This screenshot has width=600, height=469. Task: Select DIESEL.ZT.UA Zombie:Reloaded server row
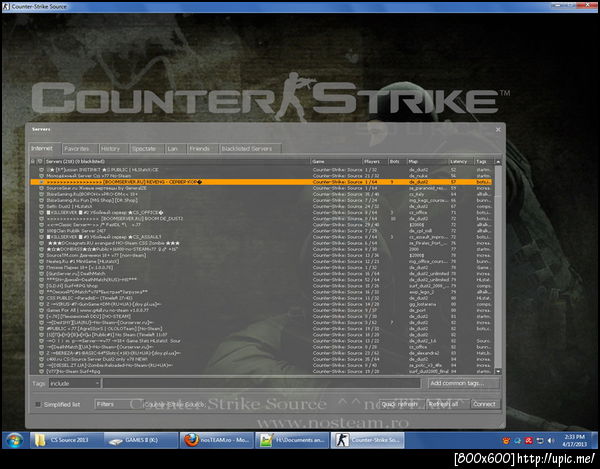click(x=262, y=366)
